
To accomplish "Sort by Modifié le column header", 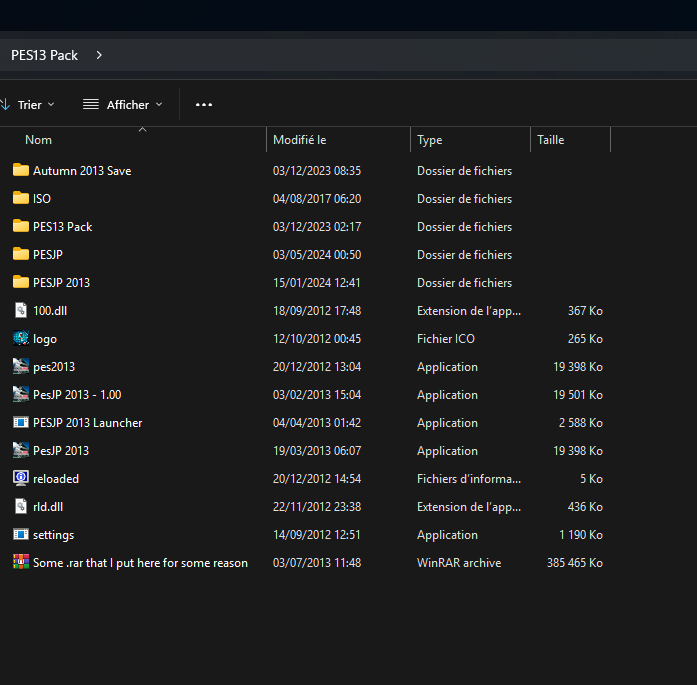I will coord(300,140).
